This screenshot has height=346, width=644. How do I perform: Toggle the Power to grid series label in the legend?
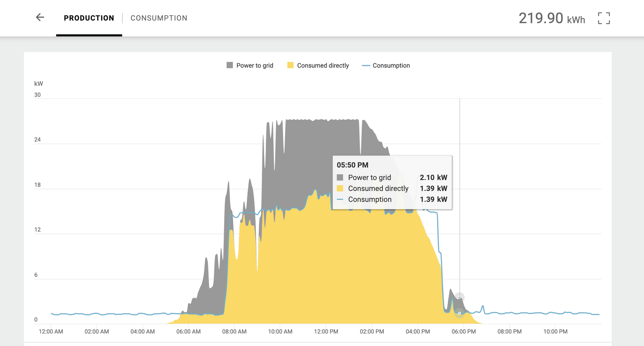point(255,65)
